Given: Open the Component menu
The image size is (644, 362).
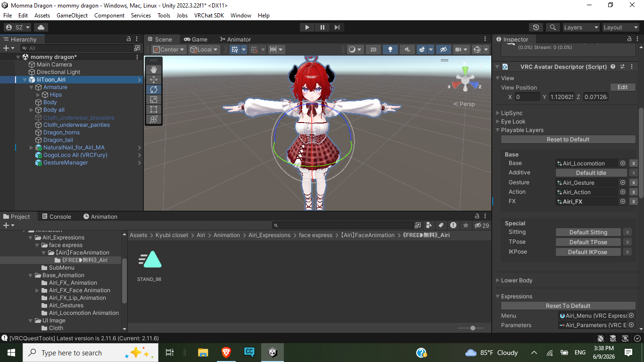Looking at the screenshot, I should click(109, 16).
